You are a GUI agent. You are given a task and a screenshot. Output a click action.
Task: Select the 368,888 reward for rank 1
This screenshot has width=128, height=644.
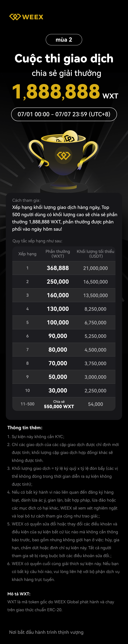[58, 268]
